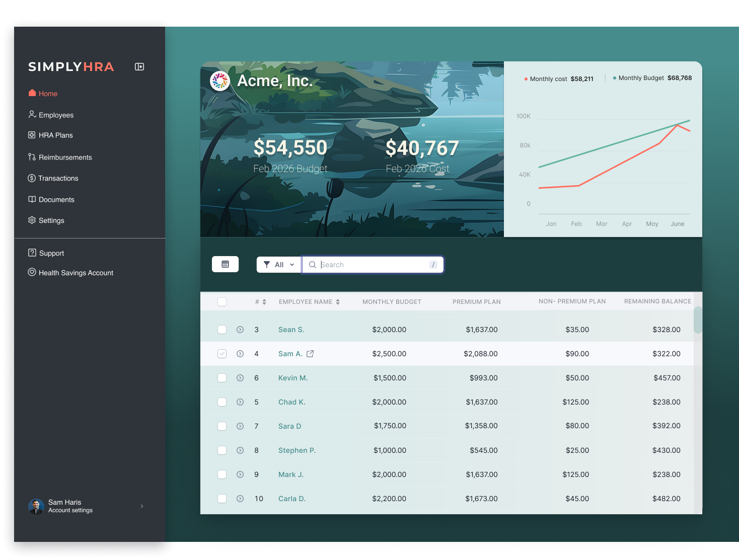
Task: Expand the Mark J. row details
Action: tap(240, 474)
